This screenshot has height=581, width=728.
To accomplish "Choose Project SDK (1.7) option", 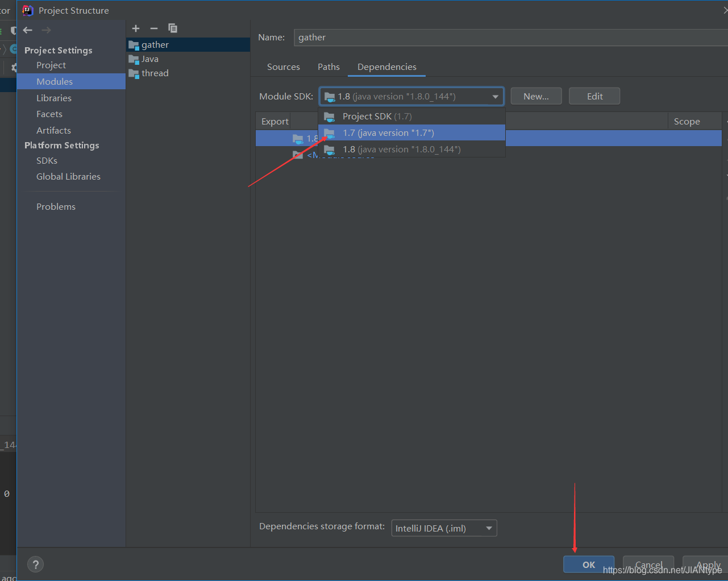I will 411,117.
